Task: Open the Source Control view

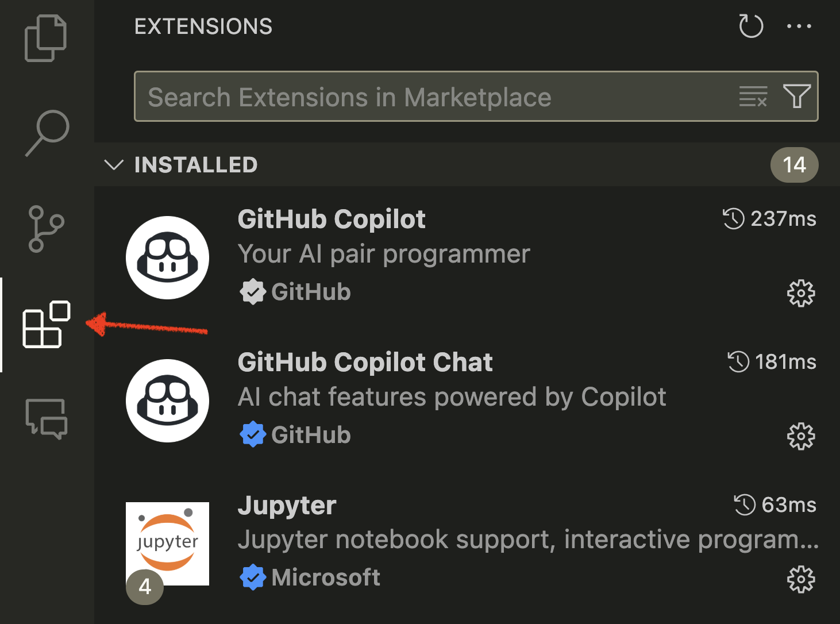Action: tap(46, 229)
